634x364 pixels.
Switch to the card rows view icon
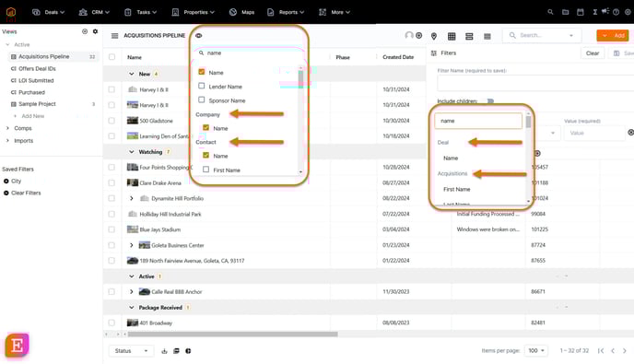469,37
